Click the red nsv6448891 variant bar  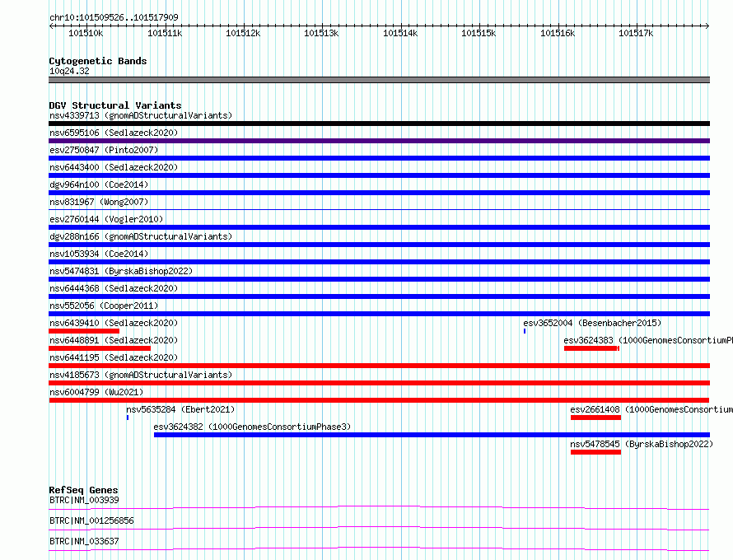point(100,348)
